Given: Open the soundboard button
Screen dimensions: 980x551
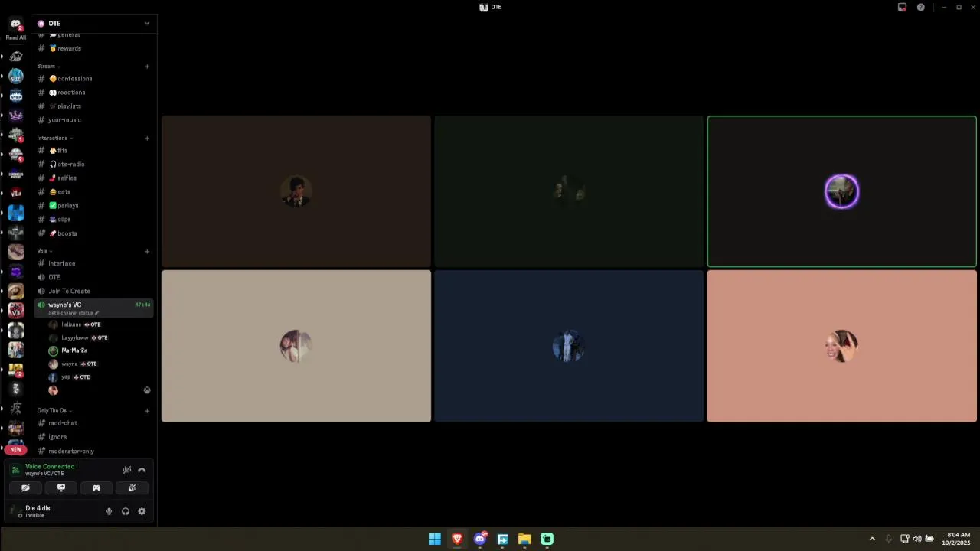Looking at the screenshot, I should point(132,487).
